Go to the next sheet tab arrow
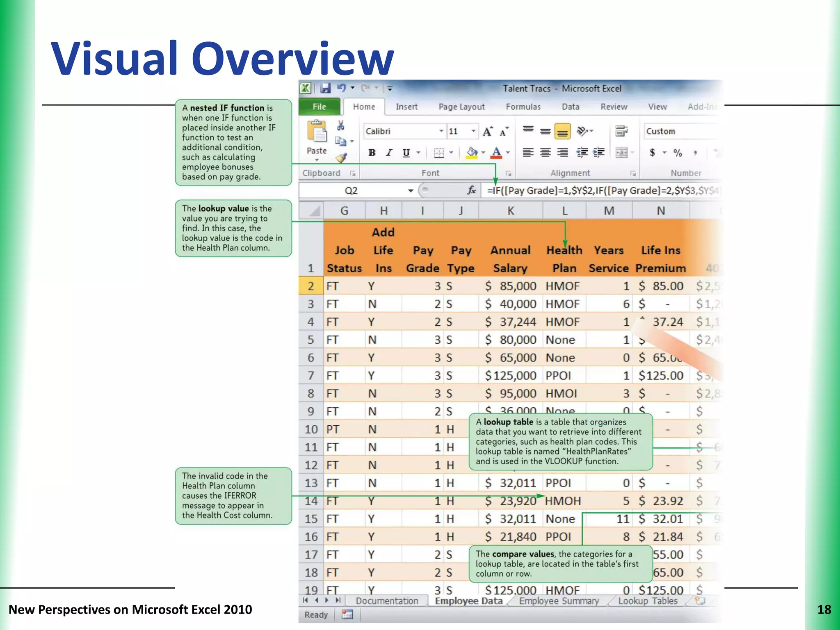Screen dimensions: 840x630 click(326, 600)
